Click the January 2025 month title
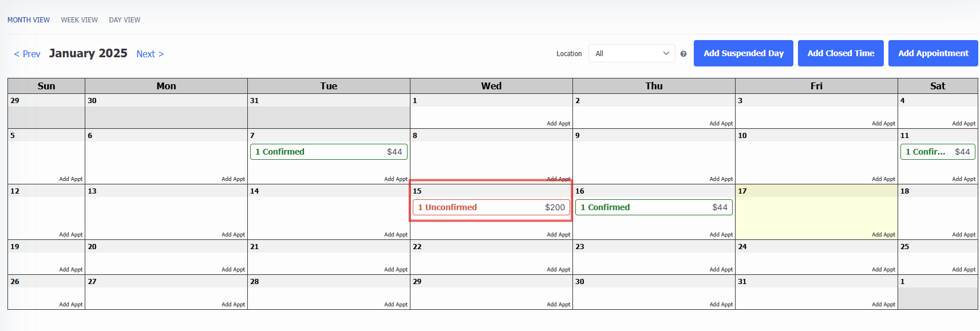This screenshot has height=331, width=980. pos(88,53)
